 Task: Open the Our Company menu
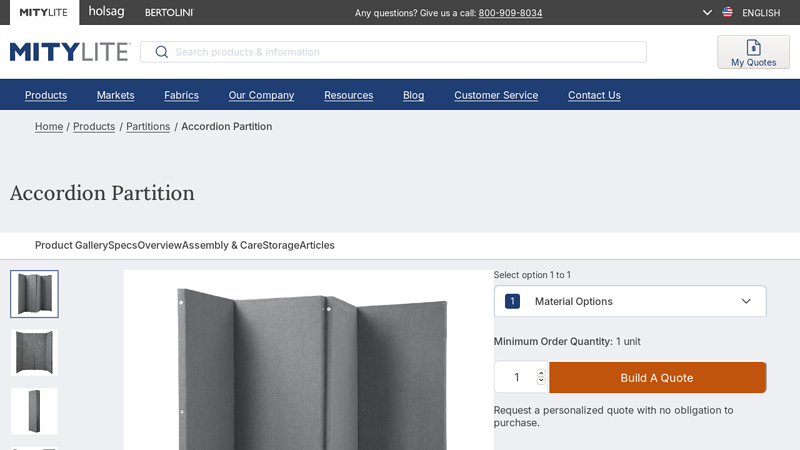(261, 95)
